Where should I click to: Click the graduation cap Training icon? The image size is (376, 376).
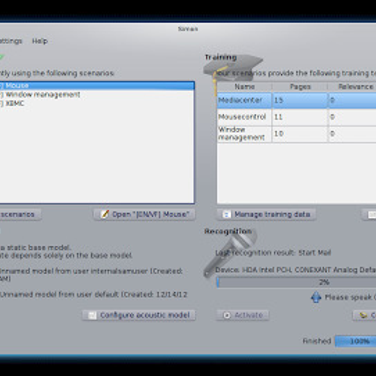coord(232,72)
